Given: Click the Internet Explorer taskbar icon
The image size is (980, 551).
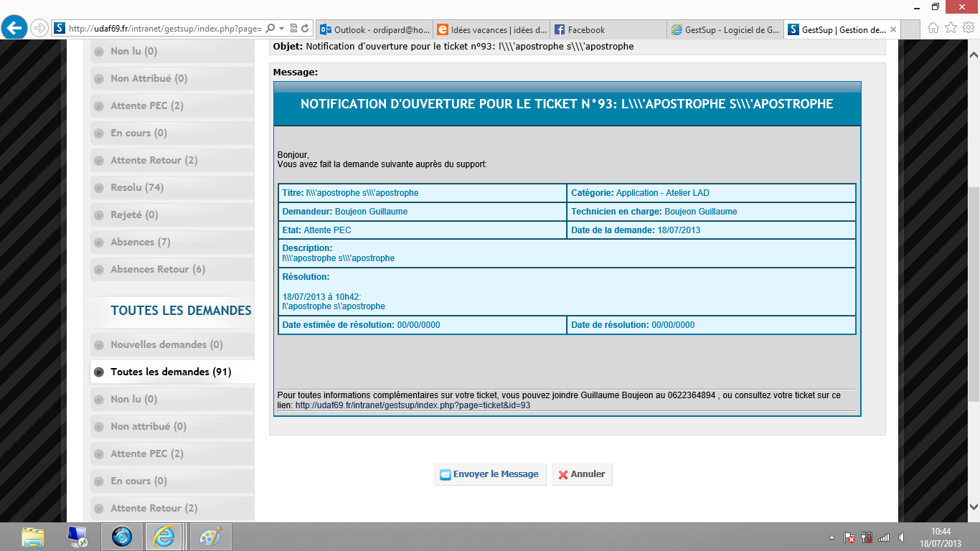Looking at the screenshot, I should point(164,537).
